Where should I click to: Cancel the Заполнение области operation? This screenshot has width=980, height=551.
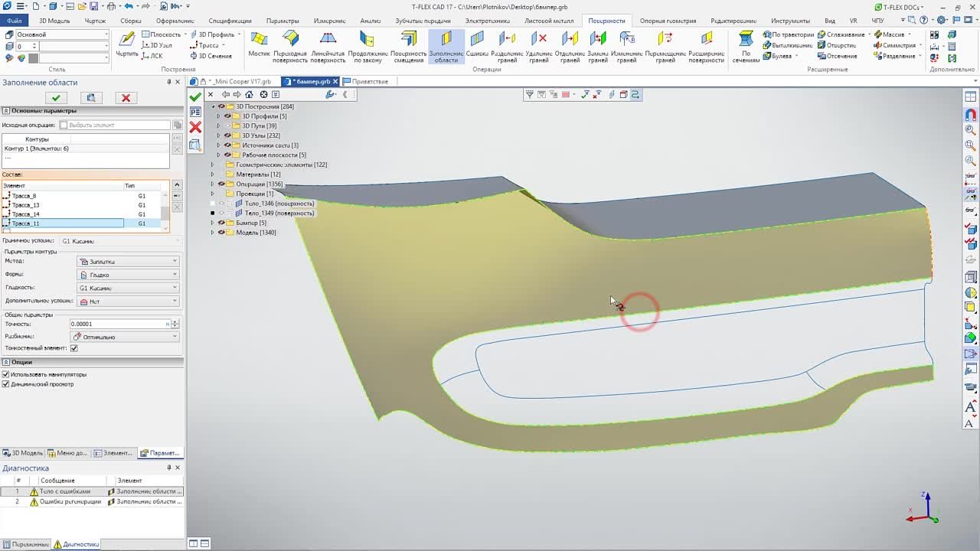tap(126, 98)
